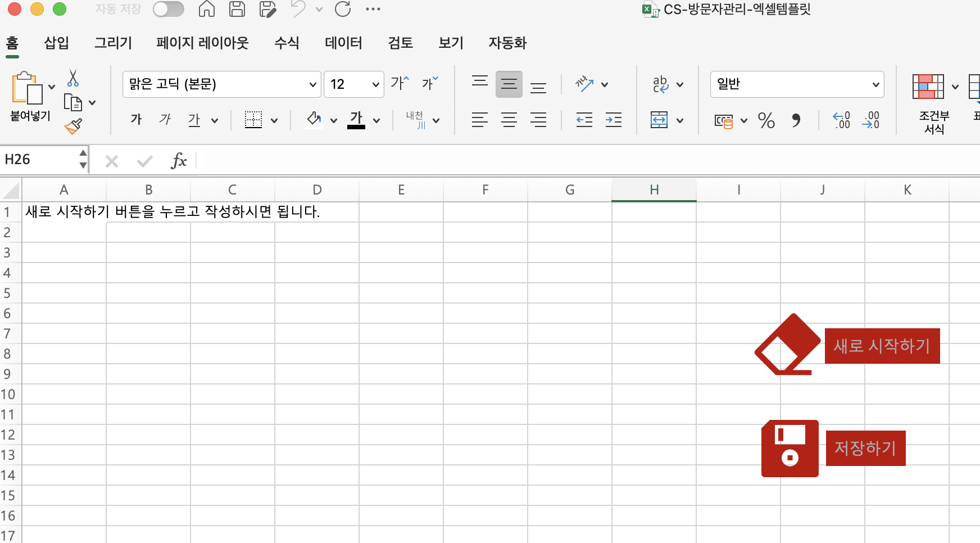The height and width of the screenshot is (543, 980).
Task: Open Conditional Formatting (조건부 서식)
Action: click(x=934, y=104)
